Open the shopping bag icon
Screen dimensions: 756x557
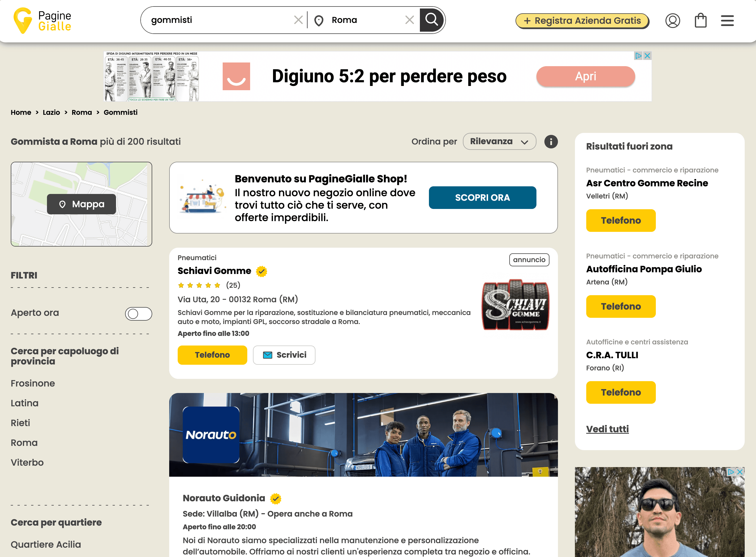[x=700, y=21]
